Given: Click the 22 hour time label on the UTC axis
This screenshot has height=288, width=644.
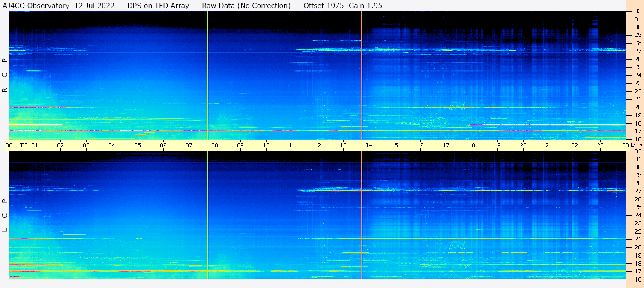Looking at the screenshot, I should [575, 145].
